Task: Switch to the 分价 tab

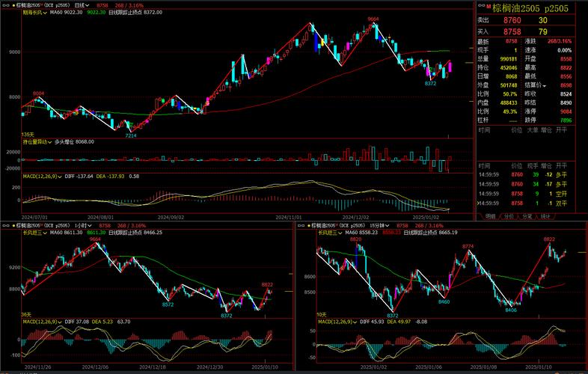Action: pos(509,216)
